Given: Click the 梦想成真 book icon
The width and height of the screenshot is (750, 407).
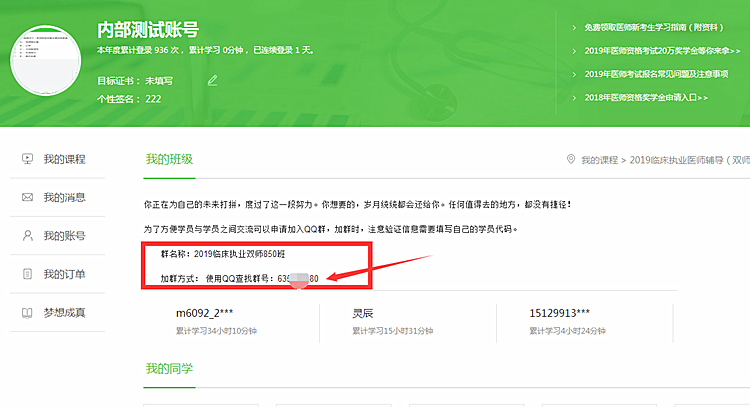Looking at the screenshot, I should pyautogui.click(x=27, y=313).
